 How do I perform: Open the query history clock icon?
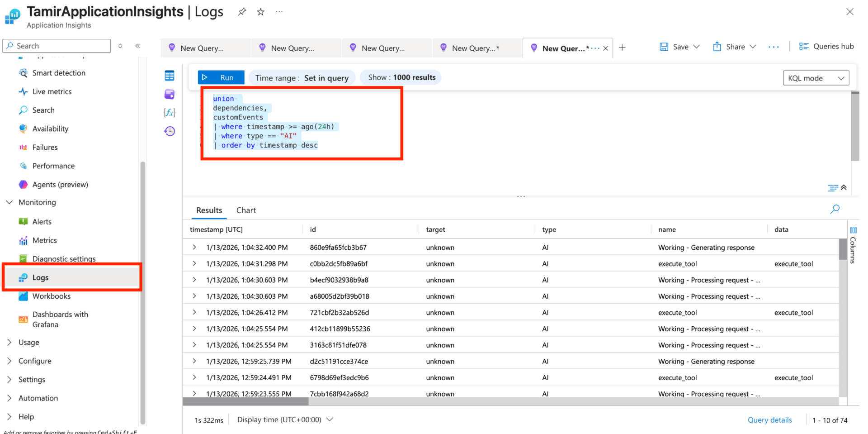point(170,131)
